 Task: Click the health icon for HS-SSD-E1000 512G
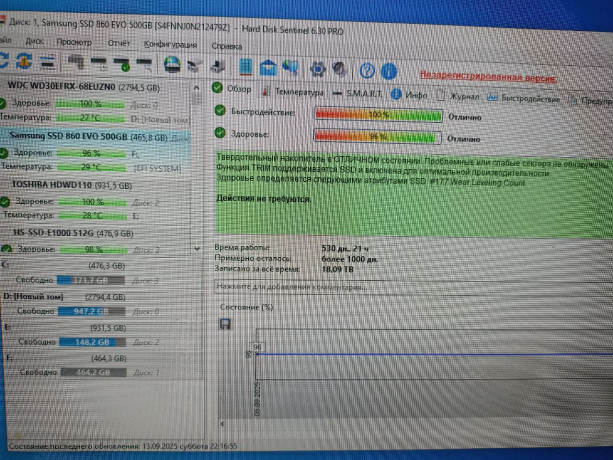point(6,249)
